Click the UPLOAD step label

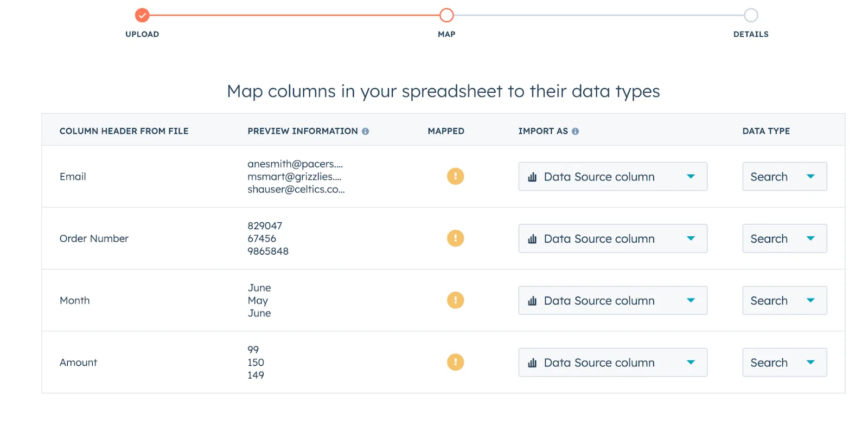pyautogui.click(x=142, y=34)
